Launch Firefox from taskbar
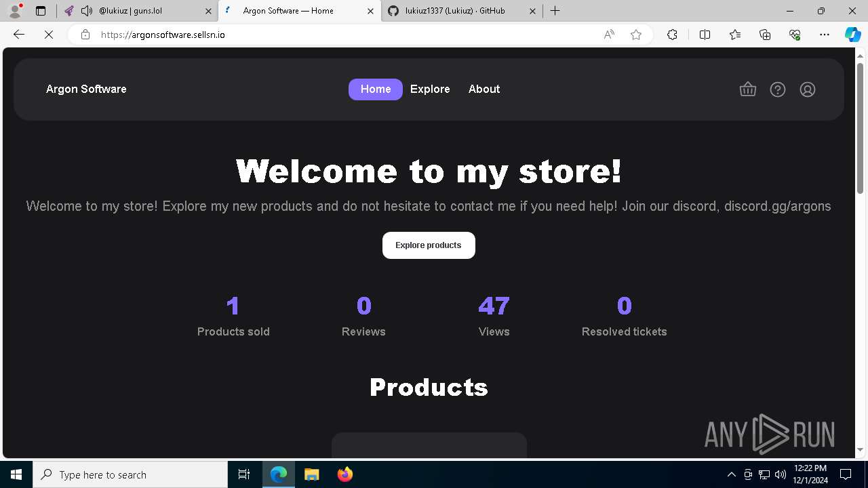The image size is (868, 488). 345,474
